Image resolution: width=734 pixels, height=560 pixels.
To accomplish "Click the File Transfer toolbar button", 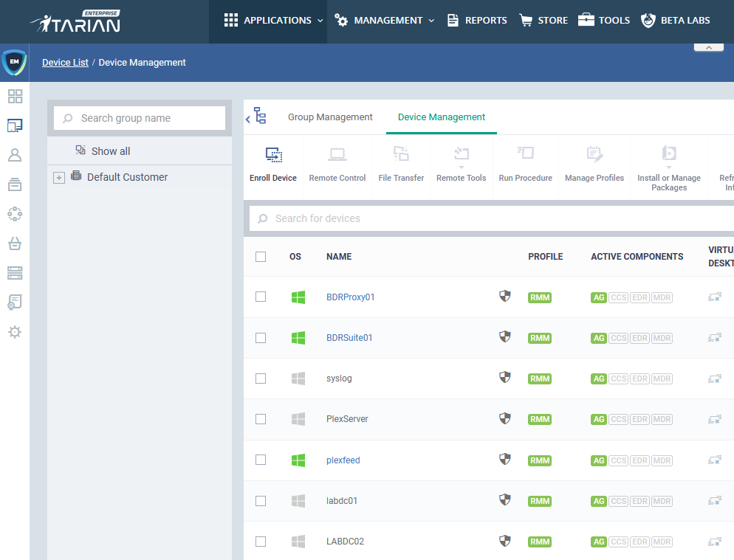I will coord(401,165).
